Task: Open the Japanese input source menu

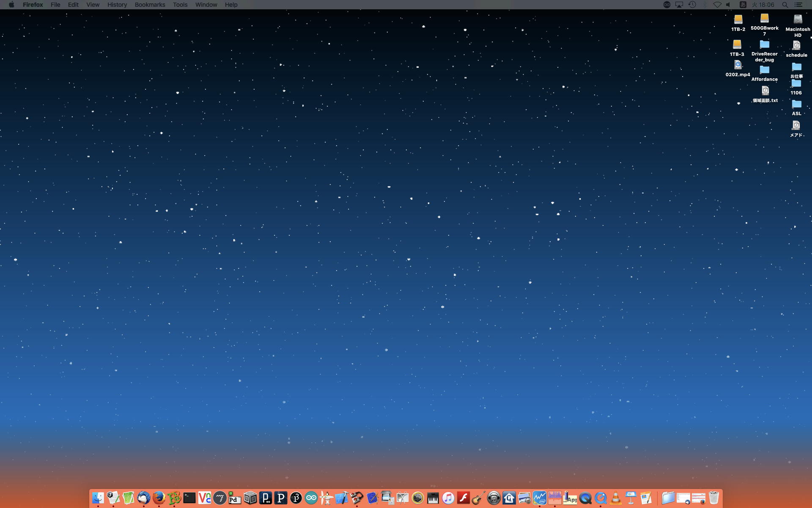Action: (743, 5)
